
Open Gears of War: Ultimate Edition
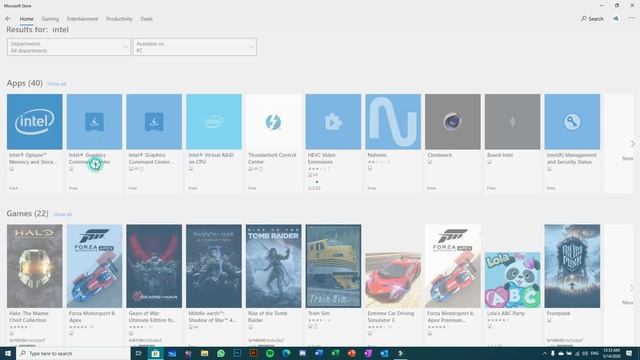(x=154, y=266)
